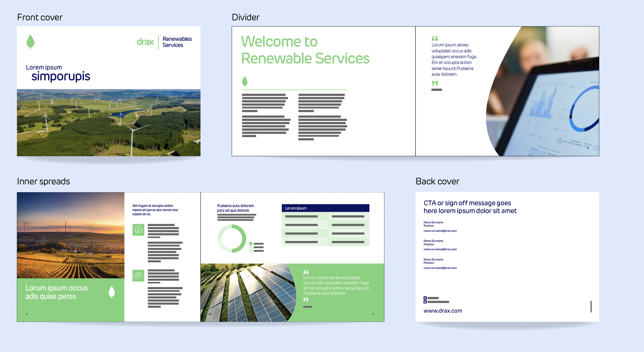
Task: Click the laptop chart photo in divider
Action: click(x=543, y=91)
